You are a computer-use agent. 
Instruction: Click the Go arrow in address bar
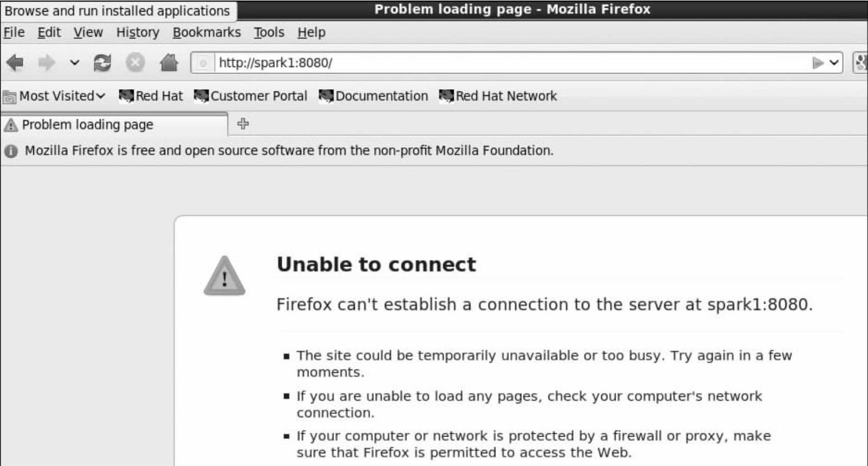(x=817, y=63)
